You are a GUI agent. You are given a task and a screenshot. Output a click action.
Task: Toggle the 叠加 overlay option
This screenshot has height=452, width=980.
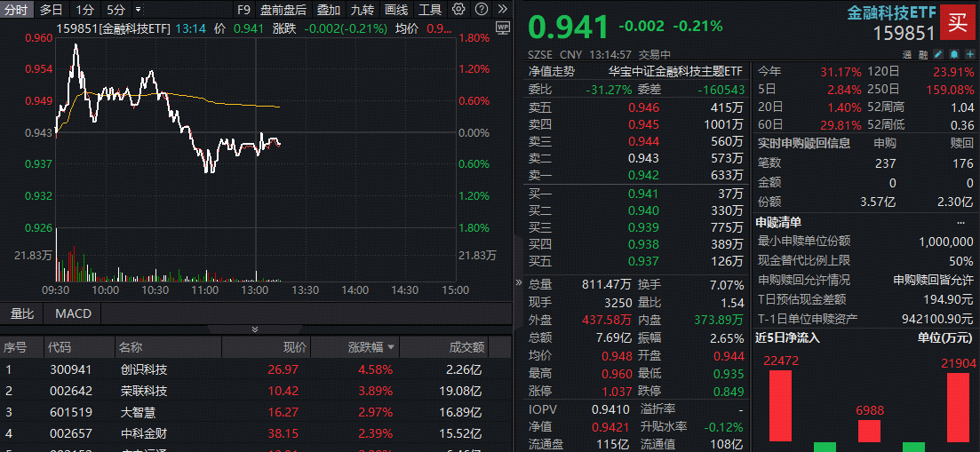click(x=328, y=10)
